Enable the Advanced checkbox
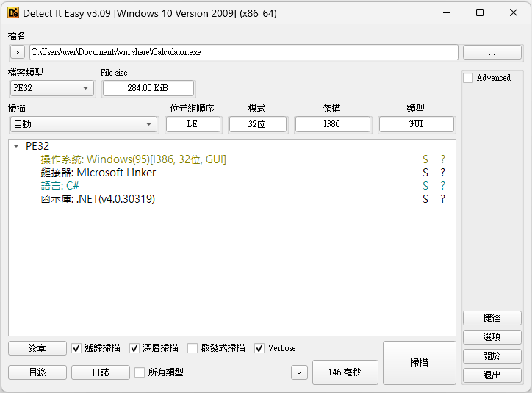 coord(468,78)
